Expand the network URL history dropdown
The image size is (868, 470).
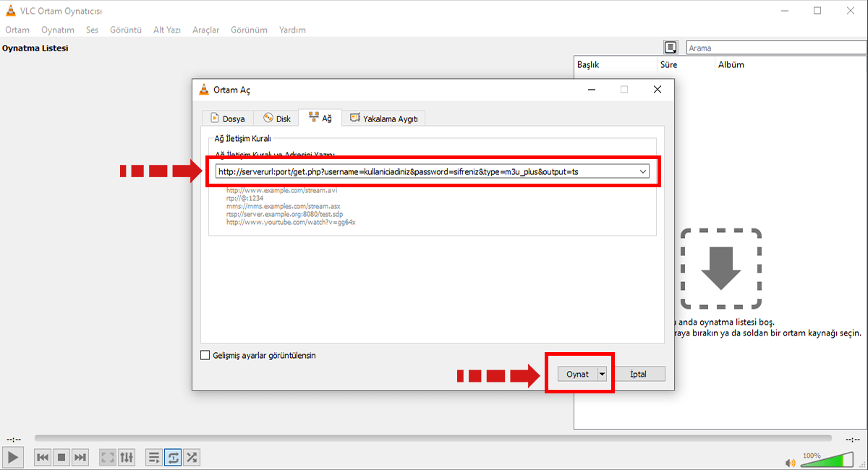[x=643, y=171]
